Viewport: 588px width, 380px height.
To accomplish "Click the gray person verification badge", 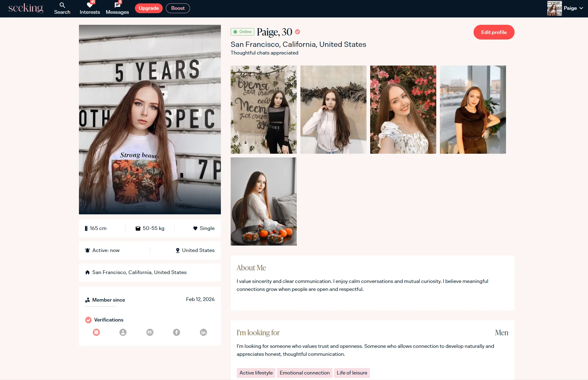I will pos(123,332).
